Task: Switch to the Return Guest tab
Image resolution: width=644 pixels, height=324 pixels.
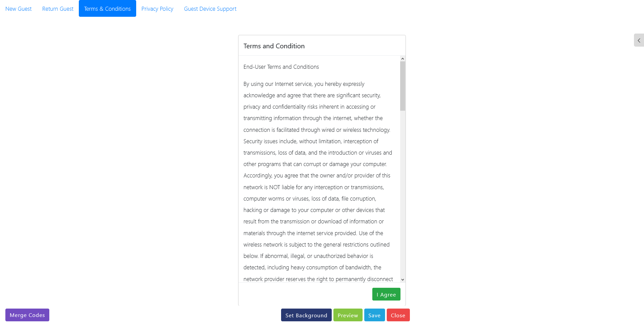Action: (x=58, y=9)
